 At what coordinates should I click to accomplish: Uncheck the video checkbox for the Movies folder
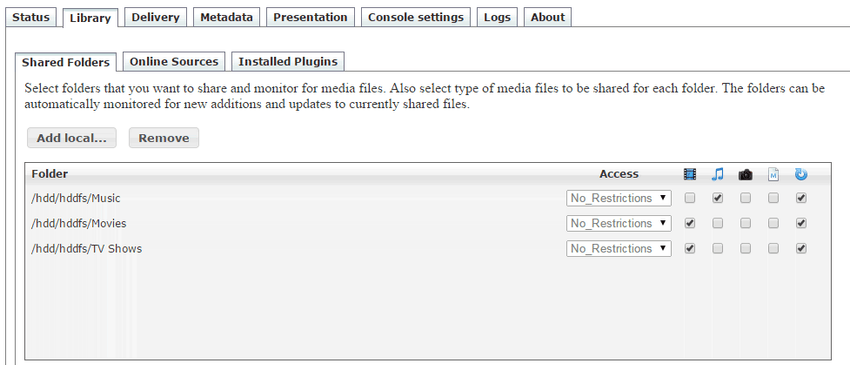[690, 223]
